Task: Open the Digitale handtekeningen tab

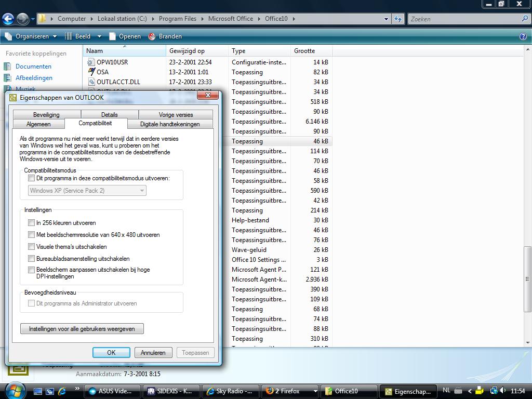Action: (x=170, y=124)
